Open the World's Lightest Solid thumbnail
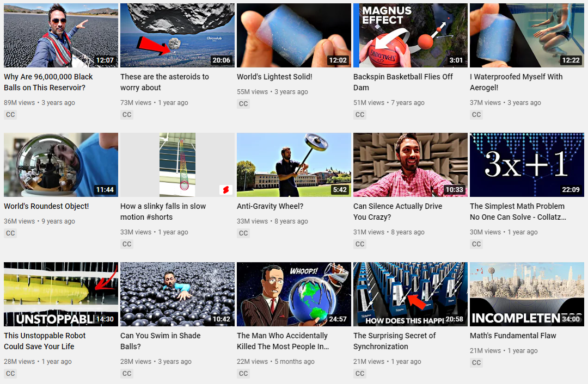588x384 pixels. (294, 35)
